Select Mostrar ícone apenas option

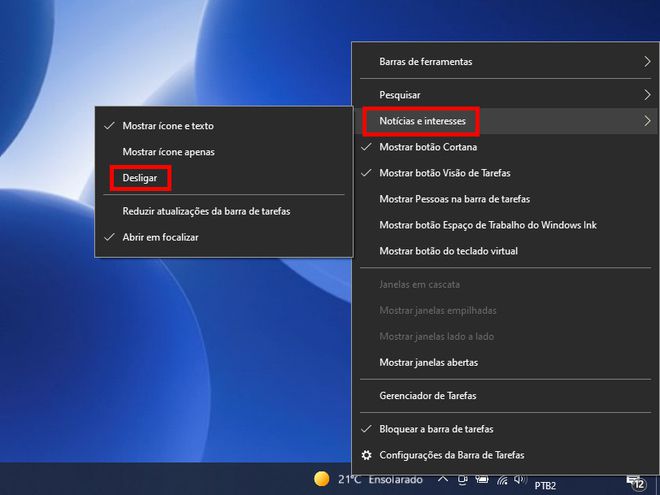pyautogui.click(x=224, y=152)
